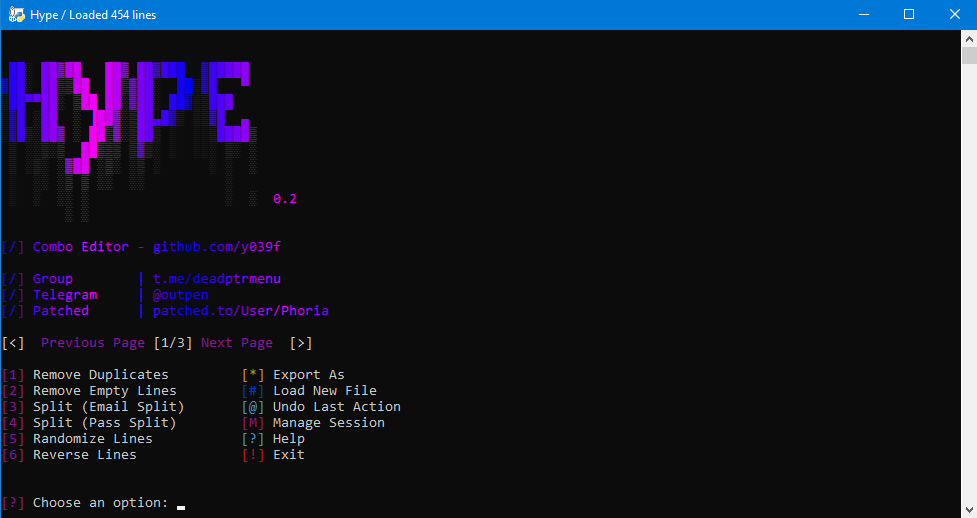Click 'Combo Editor' text
Viewport: 977px width, 518px height.
[x=81, y=247]
